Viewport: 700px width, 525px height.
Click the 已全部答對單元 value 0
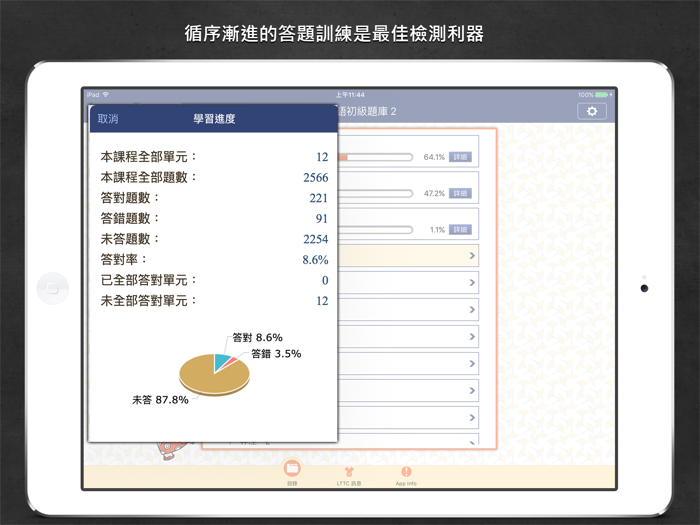[325, 280]
